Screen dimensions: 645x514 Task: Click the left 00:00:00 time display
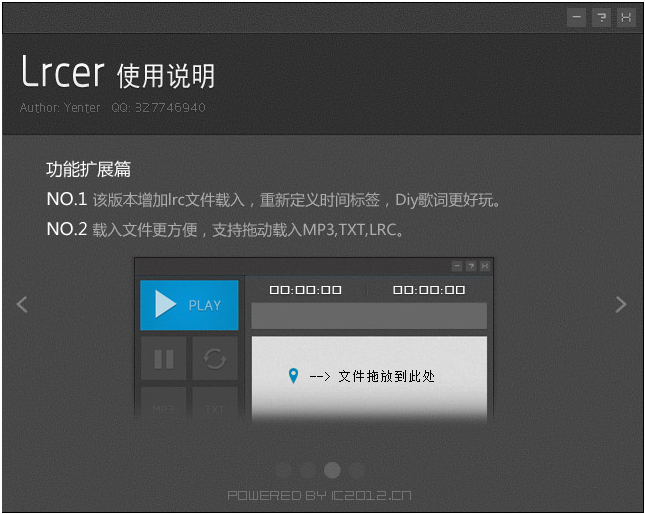point(305,290)
